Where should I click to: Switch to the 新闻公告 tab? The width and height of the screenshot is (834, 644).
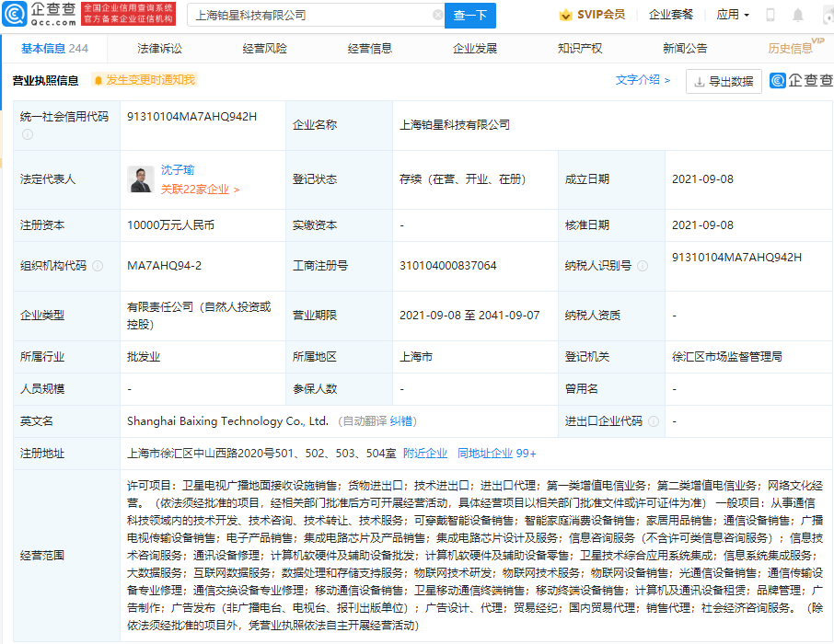click(x=685, y=49)
